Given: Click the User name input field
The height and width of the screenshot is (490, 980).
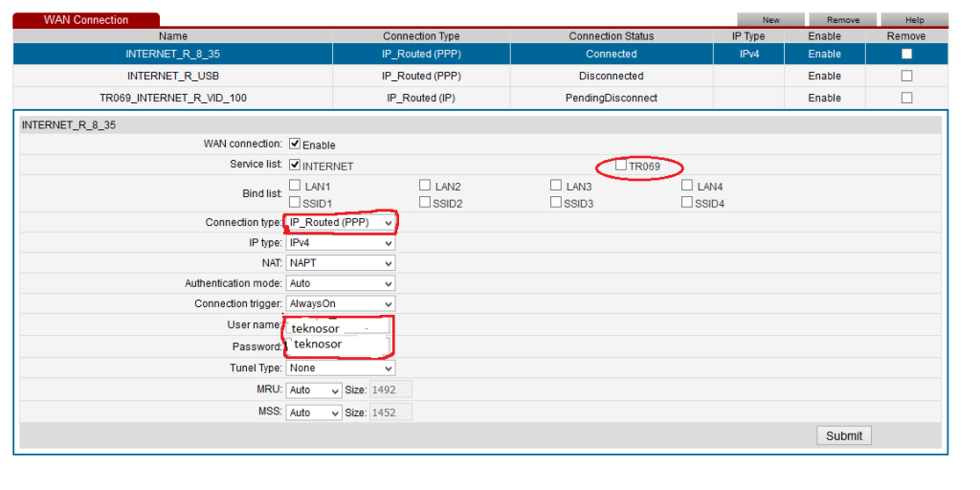Looking at the screenshot, I should (x=338, y=326).
